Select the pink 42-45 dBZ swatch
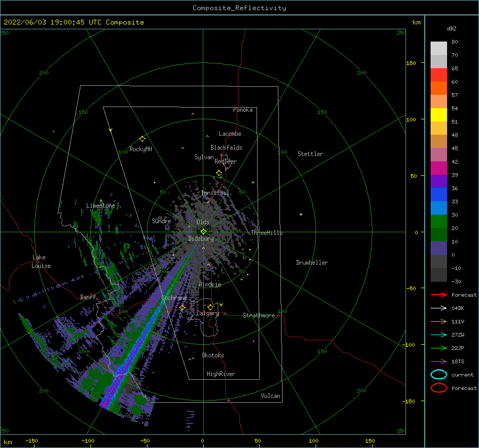 pos(439,155)
